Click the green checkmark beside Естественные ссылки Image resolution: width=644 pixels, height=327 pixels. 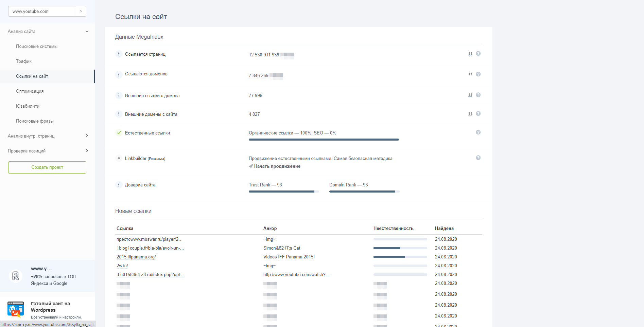pos(119,133)
